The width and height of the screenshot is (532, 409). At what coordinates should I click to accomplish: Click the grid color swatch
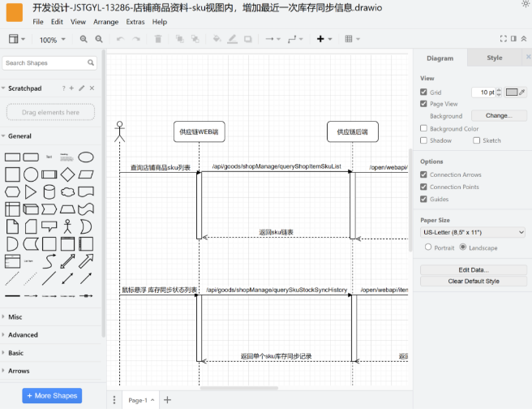click(512, 93)
